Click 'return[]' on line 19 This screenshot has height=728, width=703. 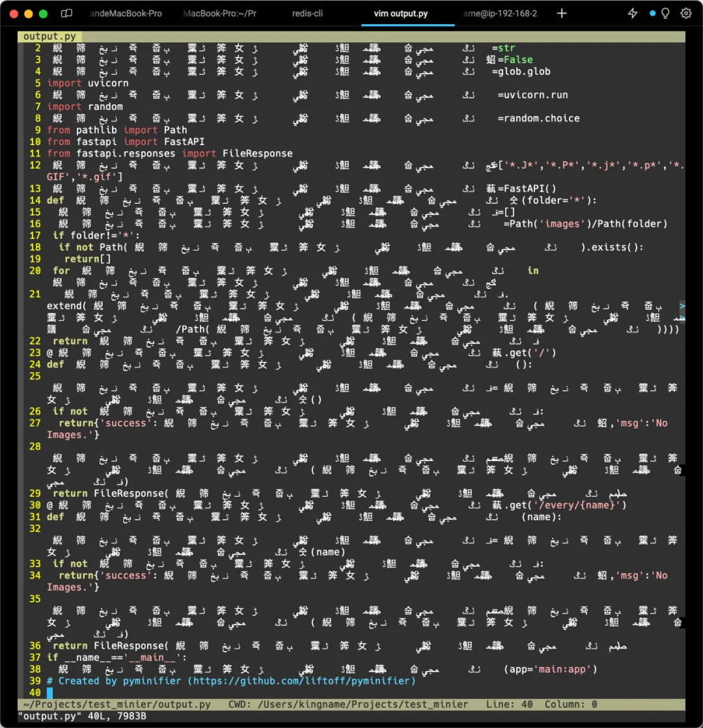coord(88,259)
